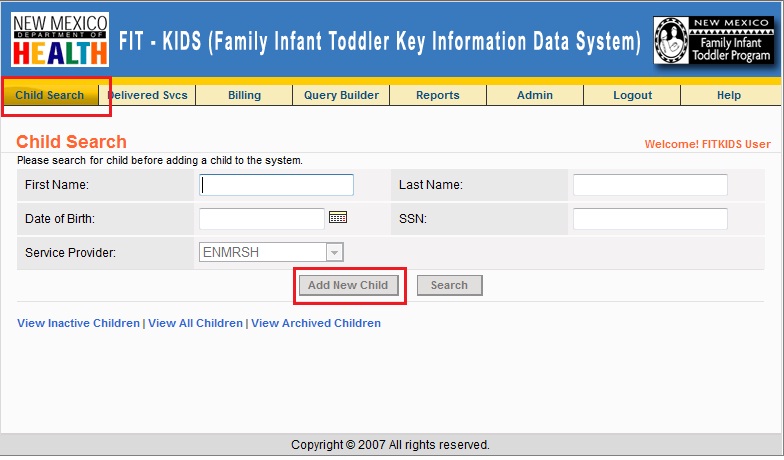The image size is (784, 460).
Task: Open the Delivered Svcs tab
Action: [x=147, y=95]
